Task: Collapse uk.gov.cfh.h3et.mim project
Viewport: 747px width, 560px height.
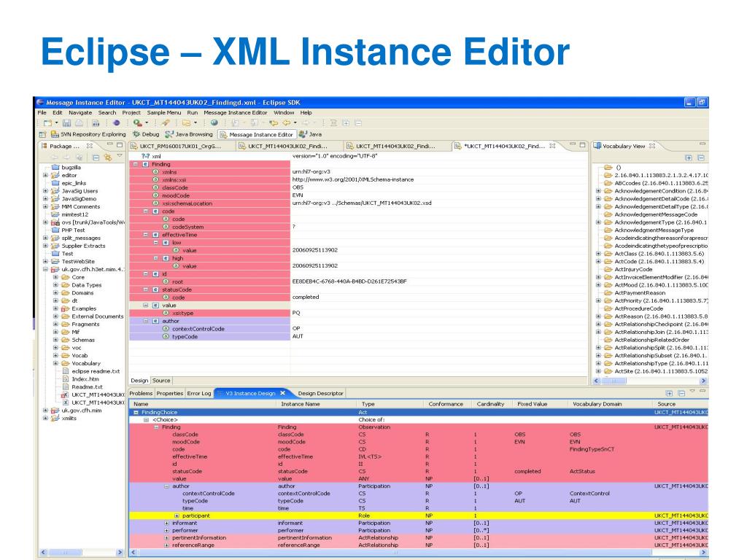Action: pyautogui.click(x=45, y=269)
